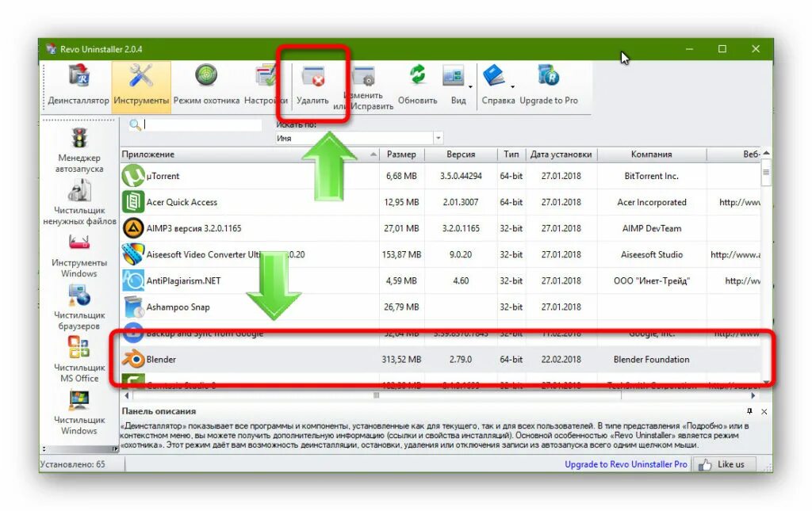The width and height of the screenshot is (812, 511).
Task: Click the Ashampoo Snap icon
Action: coord(133,307)
